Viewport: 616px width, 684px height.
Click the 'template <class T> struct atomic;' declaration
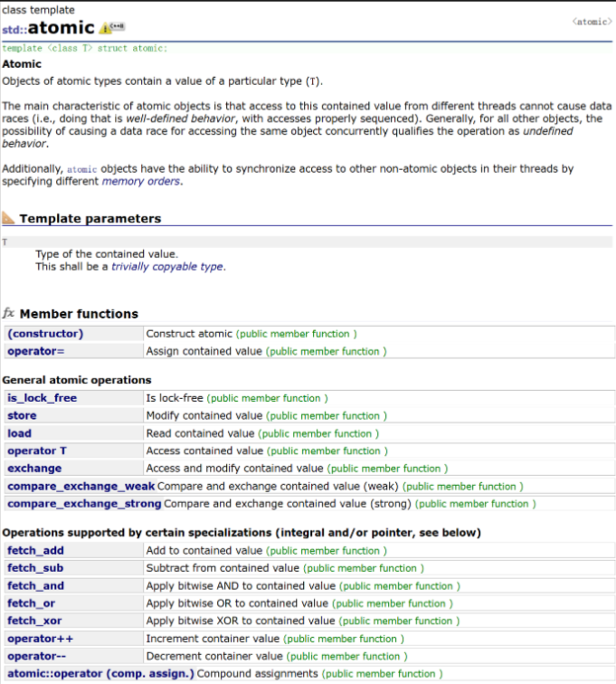point(85,48)
